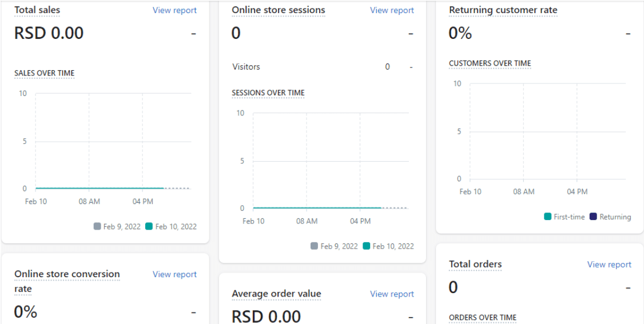
Task: Click the dark blue Returning legend swatch
Action: click(x=594, y=217)
